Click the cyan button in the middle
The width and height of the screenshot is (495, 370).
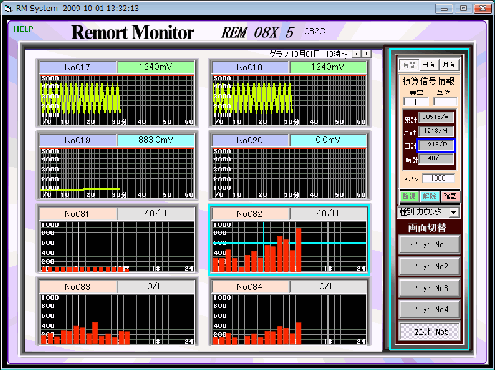pyautogui.click(x=429, y=196)
